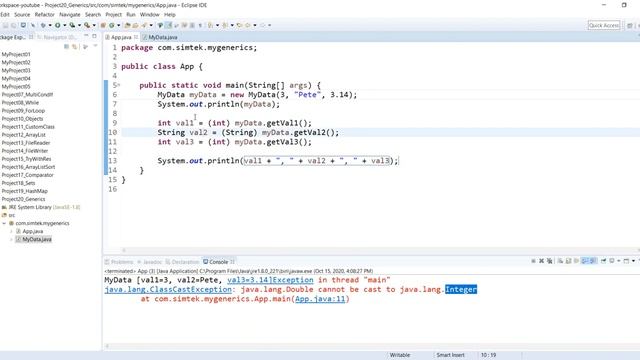
Task: Open the Package Explorer View Menu triangle
Action: pyautogui.click(x=95, y=47)
